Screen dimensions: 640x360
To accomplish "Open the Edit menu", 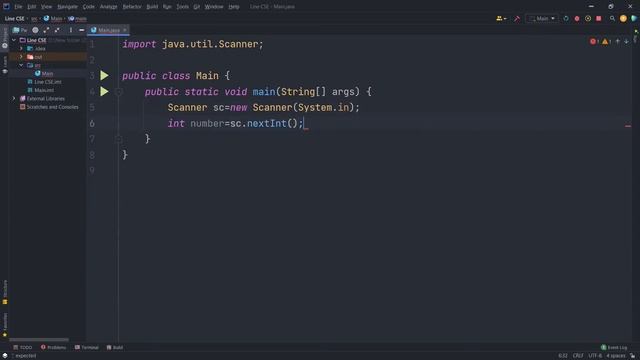I will [31, 7].
